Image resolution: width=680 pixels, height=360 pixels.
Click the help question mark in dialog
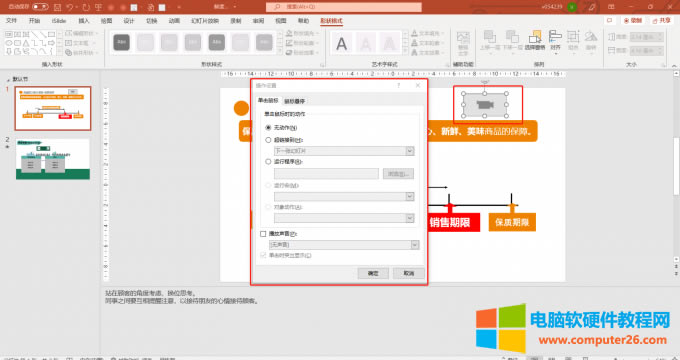399,85
